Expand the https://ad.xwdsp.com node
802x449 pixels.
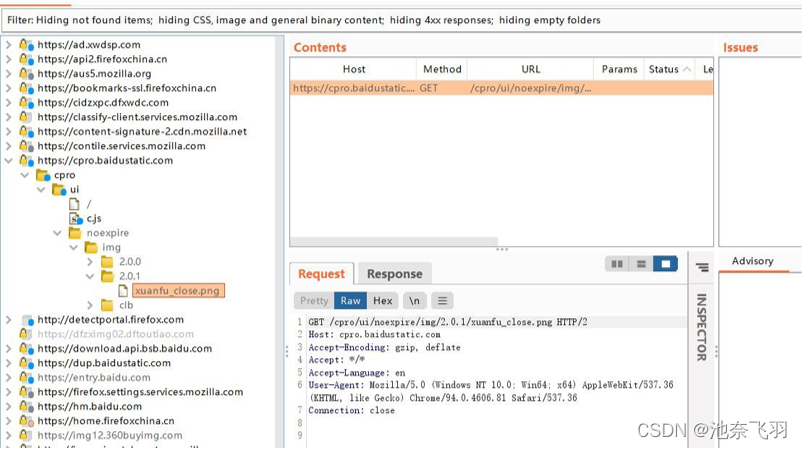[x=9, y=44]
